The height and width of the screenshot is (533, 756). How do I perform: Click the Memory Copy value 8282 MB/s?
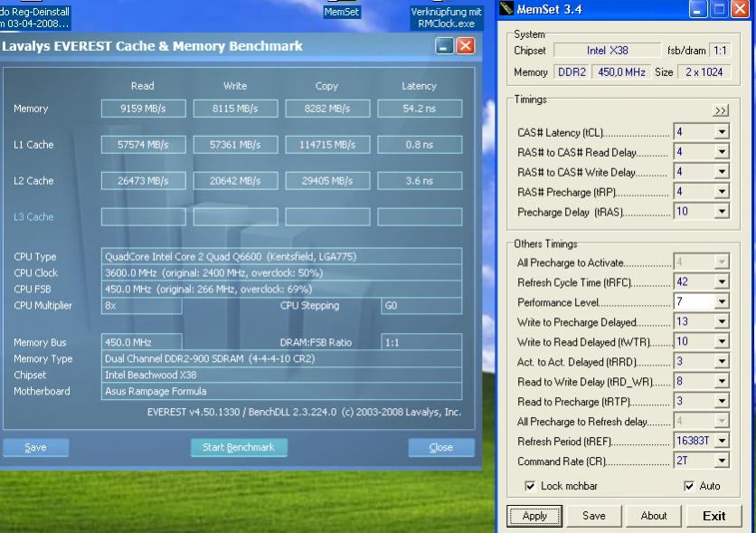[x=327, y=109]
